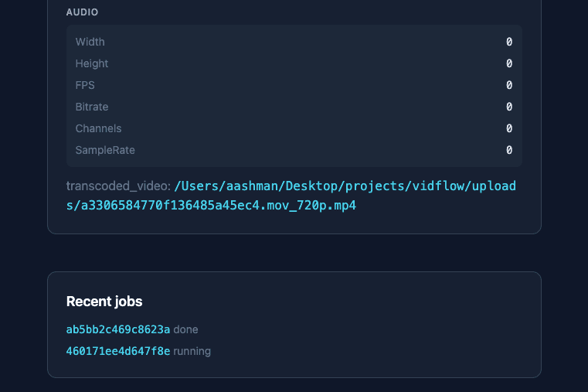588x392 pixels.
Task: Click the done status text
Action: (185, 329)
